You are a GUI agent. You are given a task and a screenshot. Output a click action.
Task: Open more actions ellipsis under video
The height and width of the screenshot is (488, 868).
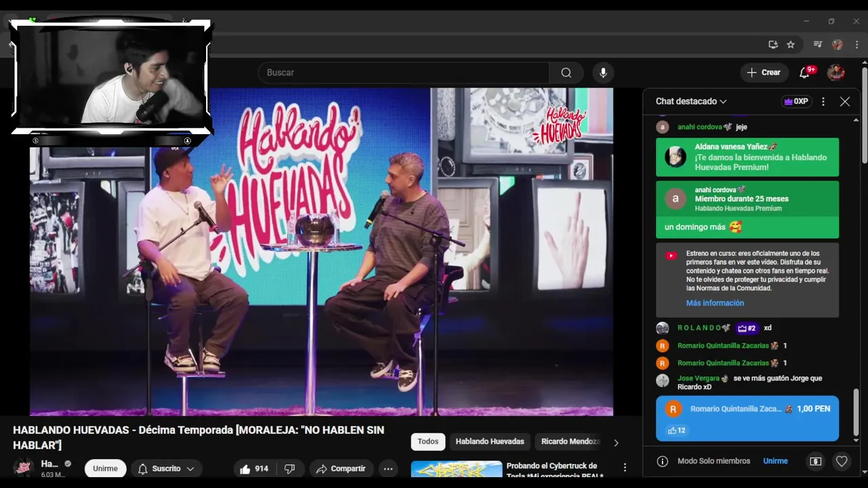[388, 468]
